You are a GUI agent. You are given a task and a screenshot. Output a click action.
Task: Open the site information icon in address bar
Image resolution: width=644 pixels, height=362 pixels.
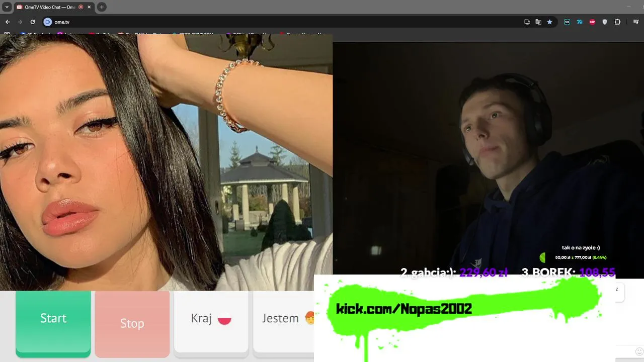[48, 22]
